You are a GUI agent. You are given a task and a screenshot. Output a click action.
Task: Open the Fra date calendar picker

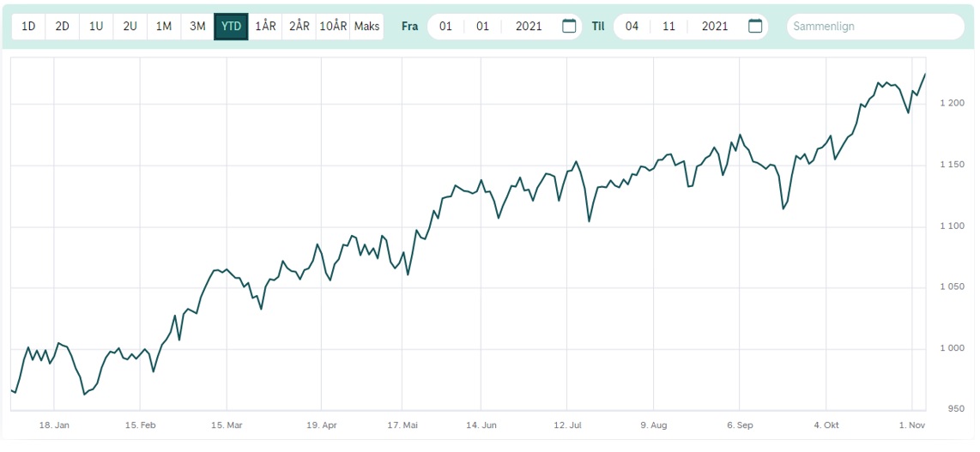[569, 26]
